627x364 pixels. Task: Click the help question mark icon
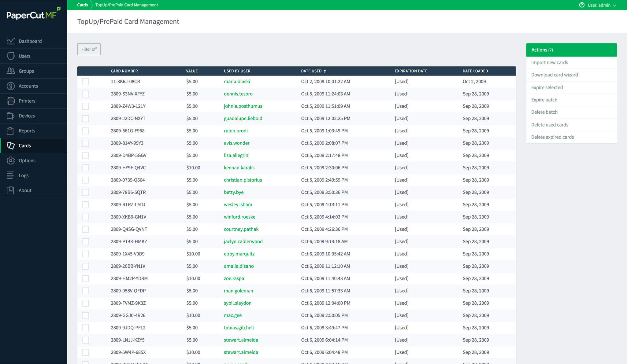click(582, 5)
